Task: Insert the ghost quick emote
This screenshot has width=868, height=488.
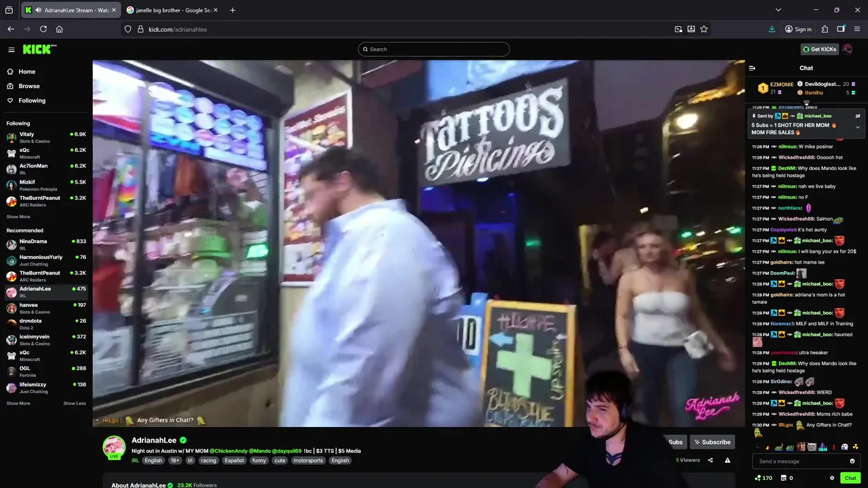Action: tap(844, 447)
